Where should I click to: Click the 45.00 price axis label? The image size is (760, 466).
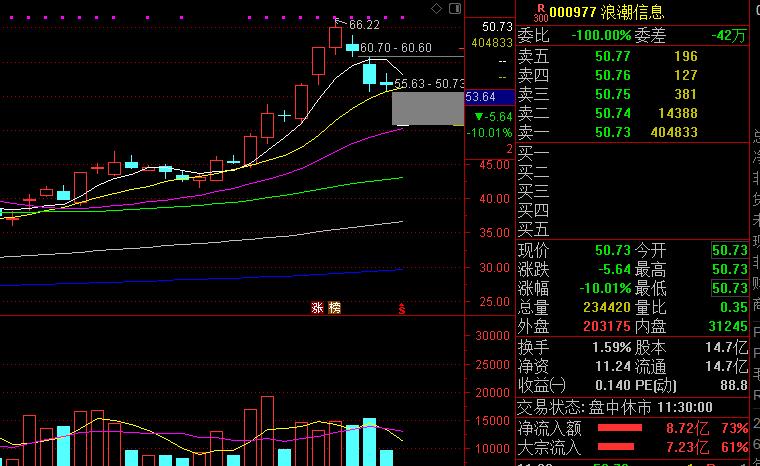[x=494, y=165]
